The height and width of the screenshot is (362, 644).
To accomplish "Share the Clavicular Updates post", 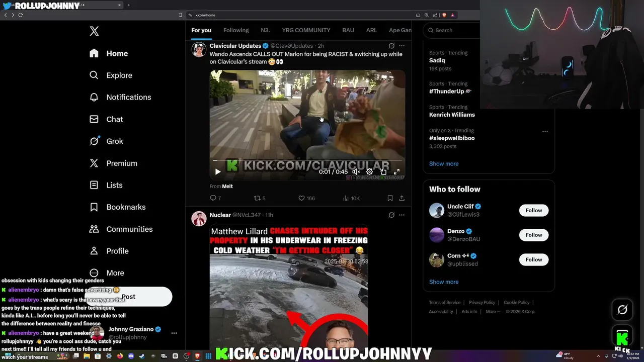I will 401,198.
